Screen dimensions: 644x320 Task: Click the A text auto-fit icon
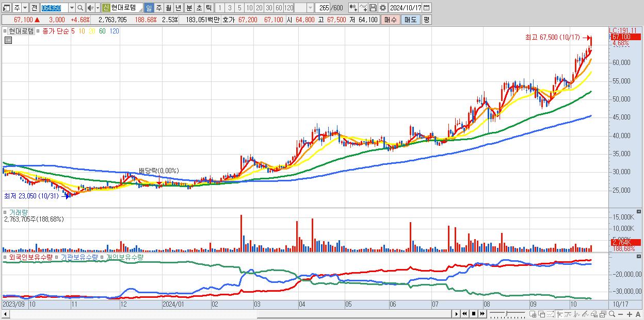click(638, 314)
